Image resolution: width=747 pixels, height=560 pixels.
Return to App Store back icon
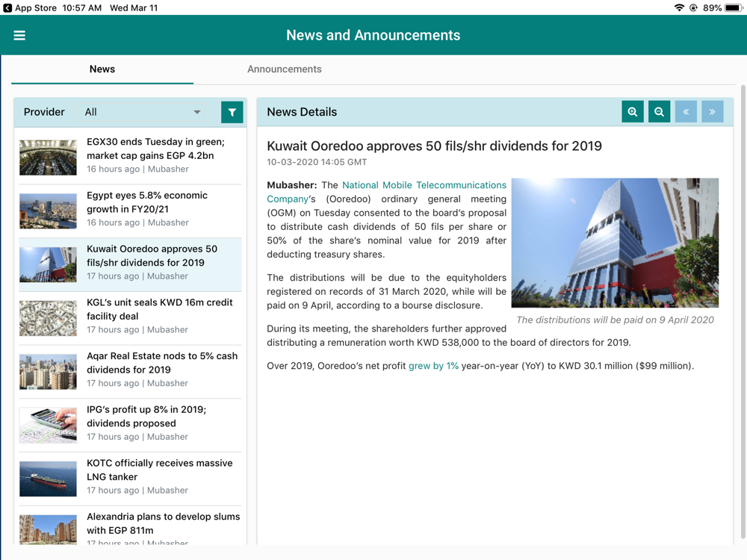(7, 7)
